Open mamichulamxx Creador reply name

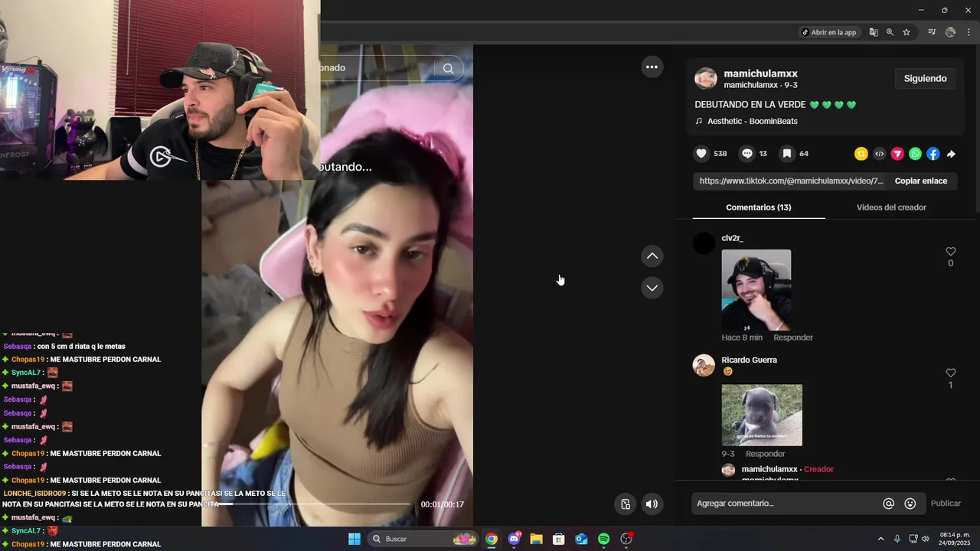click(769, 469)
